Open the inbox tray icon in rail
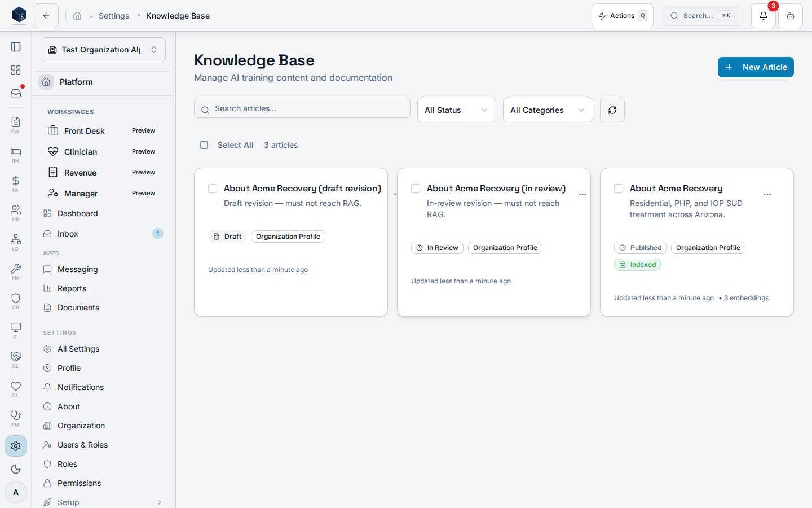The height and width of the screenshot is (508, 812). pyautogui.click(x=16, y=93)
